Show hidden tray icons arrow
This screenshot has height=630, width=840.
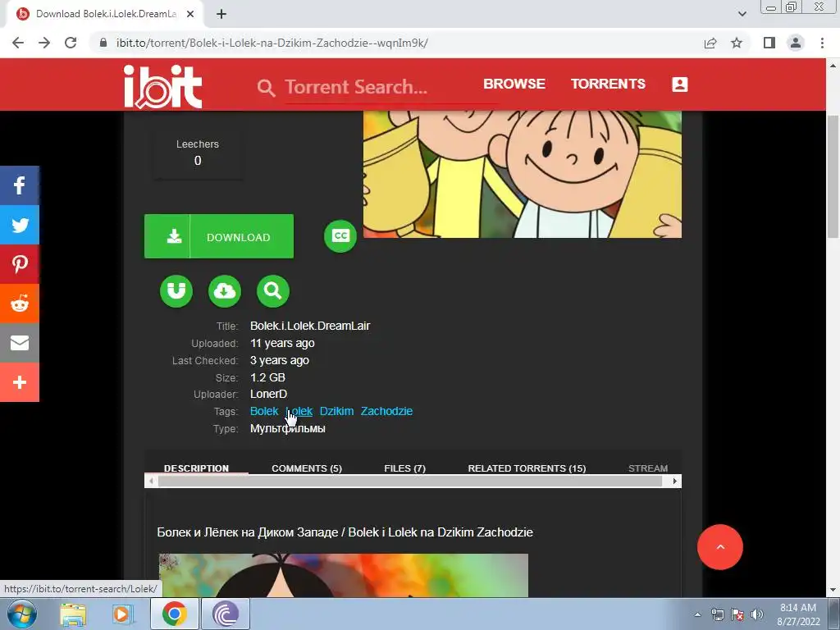697,614
